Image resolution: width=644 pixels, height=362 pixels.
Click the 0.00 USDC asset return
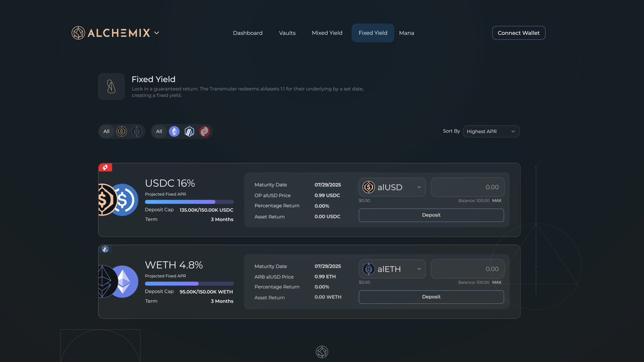pyautogui.click(x=327, y=217)
